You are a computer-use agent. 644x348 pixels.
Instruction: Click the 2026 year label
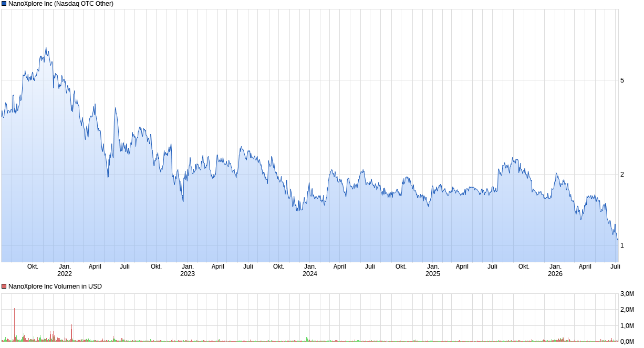click(555, 274)
